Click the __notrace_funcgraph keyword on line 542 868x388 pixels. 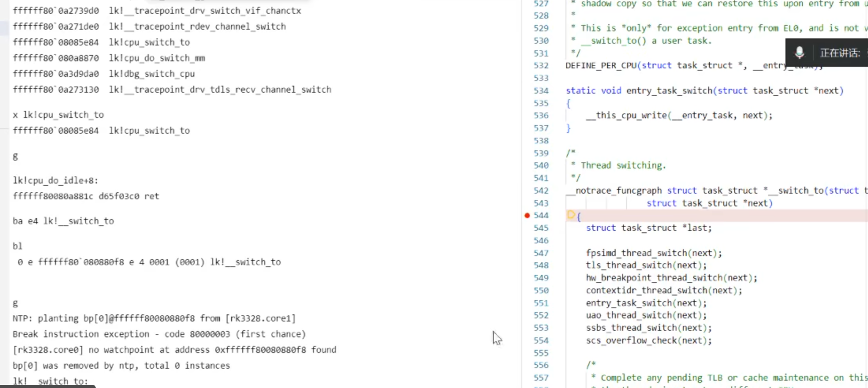[x=614, y=191]
